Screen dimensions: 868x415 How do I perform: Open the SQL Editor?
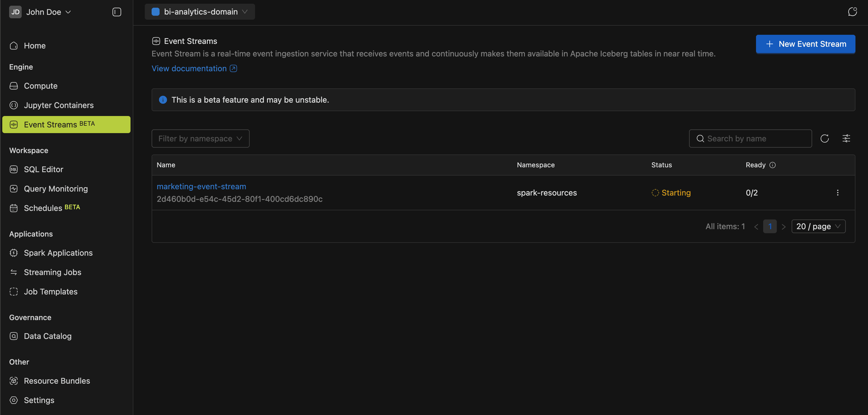point(44,169)
